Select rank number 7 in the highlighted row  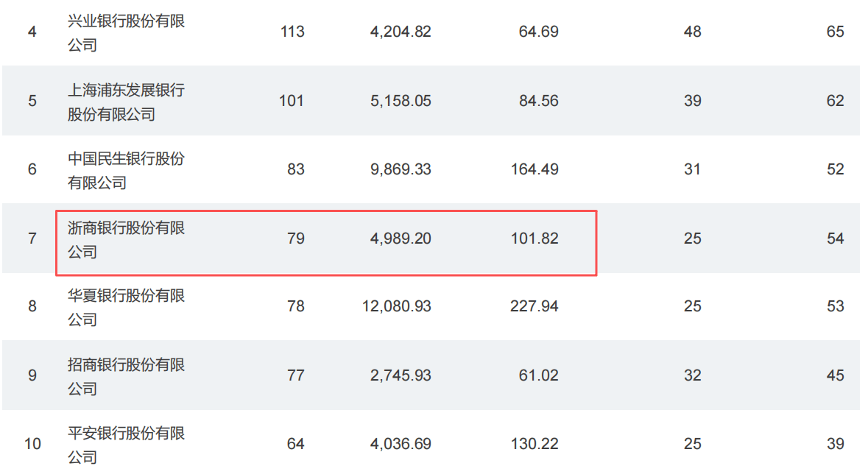click(32, 239)
